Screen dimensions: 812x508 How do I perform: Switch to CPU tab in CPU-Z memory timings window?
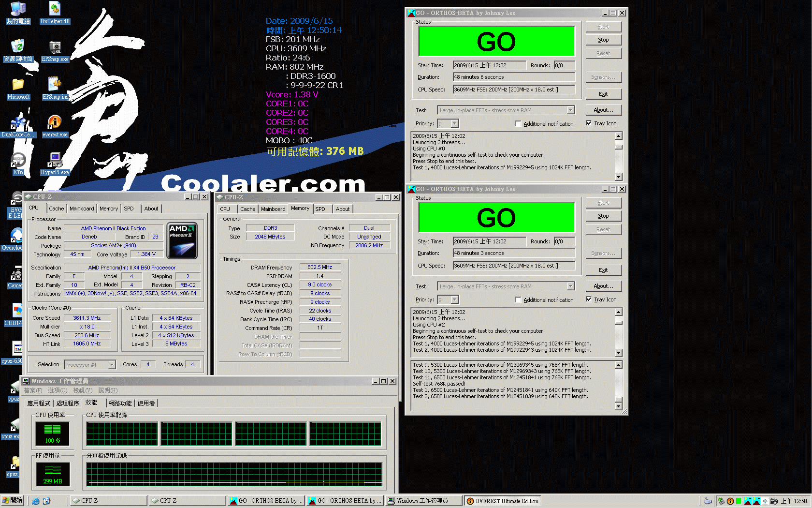(225, 209)
